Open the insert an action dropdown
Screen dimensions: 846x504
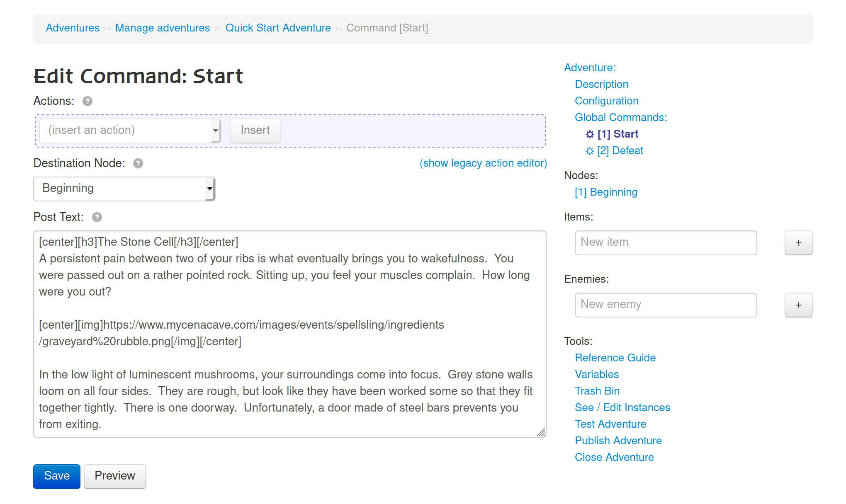coord(130,131)
